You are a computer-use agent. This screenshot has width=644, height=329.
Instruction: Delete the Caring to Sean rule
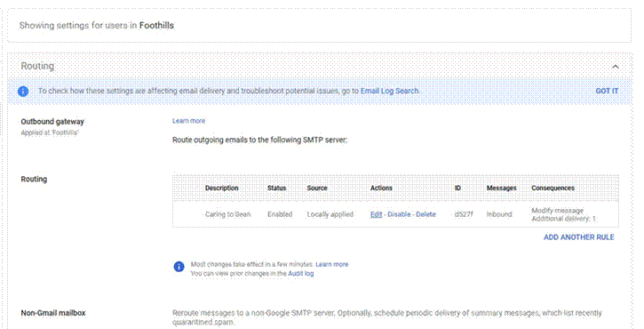click(x=425, y=214)
